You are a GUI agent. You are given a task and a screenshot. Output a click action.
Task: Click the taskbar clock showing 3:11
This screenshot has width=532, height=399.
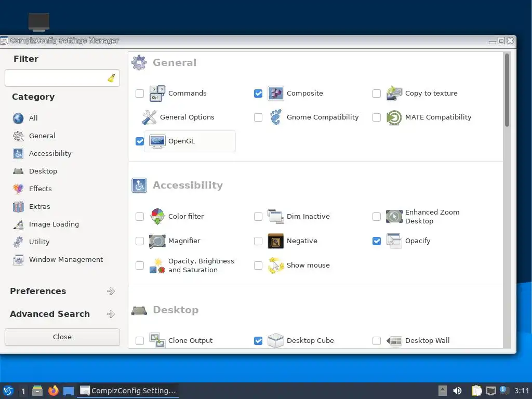coord(522,391)
